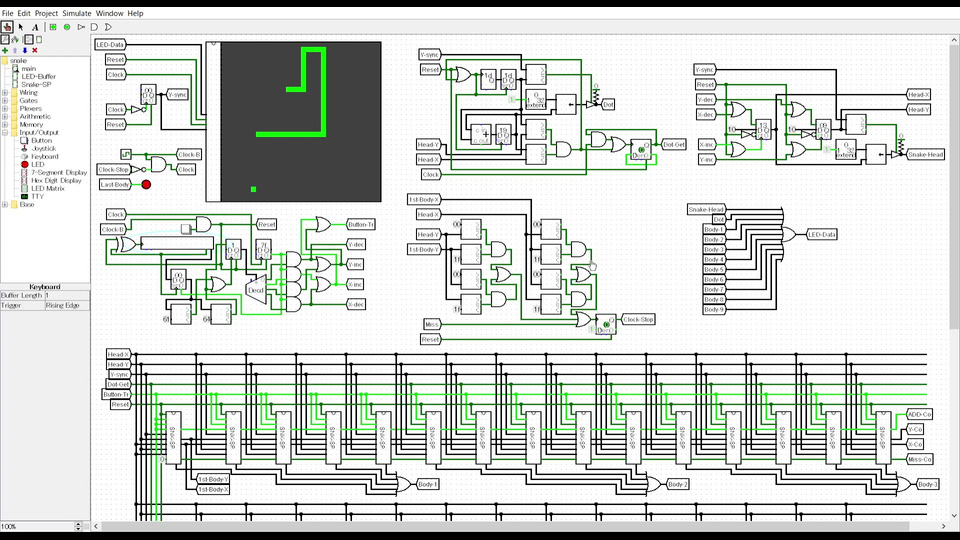
Task: Select the 7-Segment Display component
Action: click(59, 172)
